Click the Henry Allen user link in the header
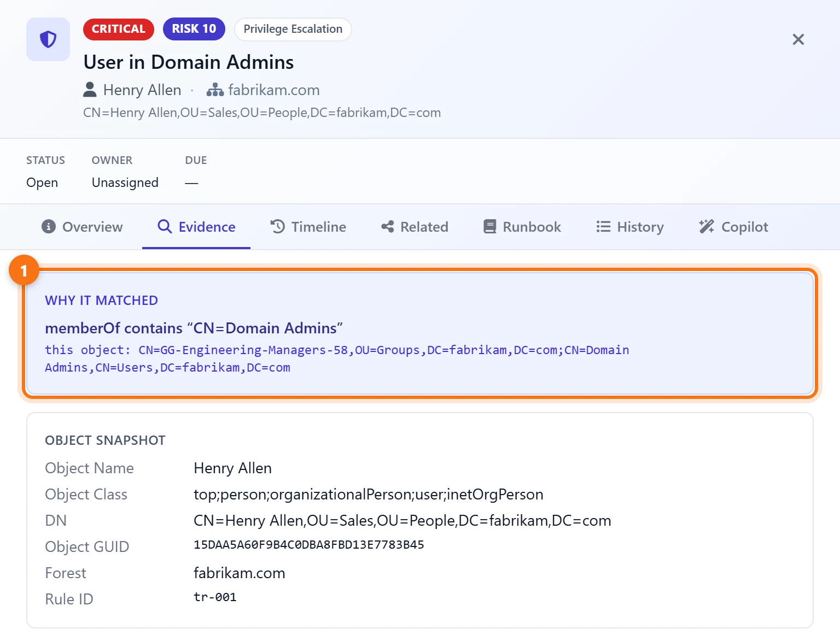Screen dimensions: 840x635 [142, 90]
